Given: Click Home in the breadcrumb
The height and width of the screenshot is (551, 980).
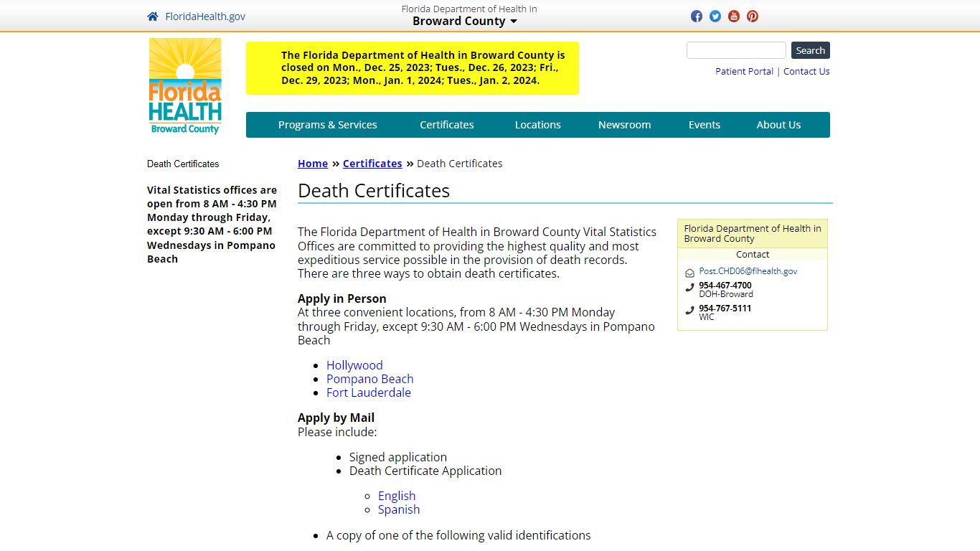Looking at the screenshot, I should coord(313,164).
